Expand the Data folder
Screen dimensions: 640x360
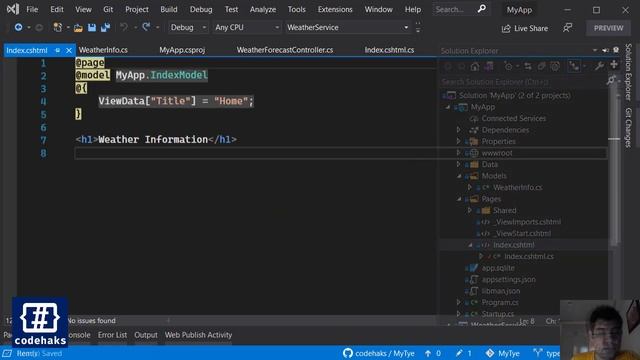(458, 164)
